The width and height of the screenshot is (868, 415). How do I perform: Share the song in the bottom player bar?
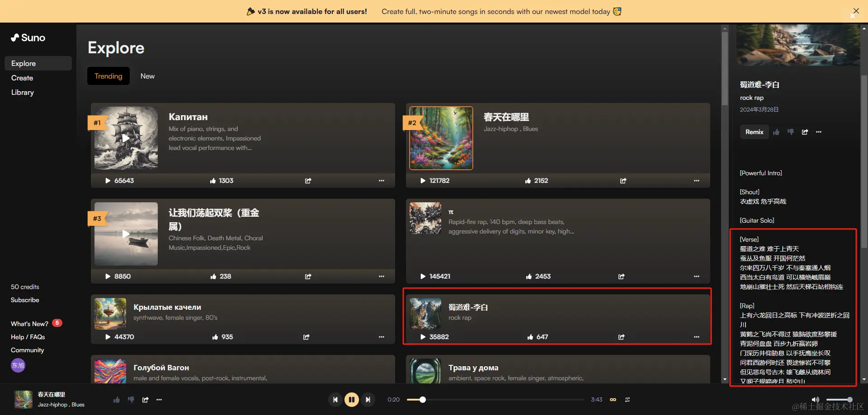click(145, 400)
